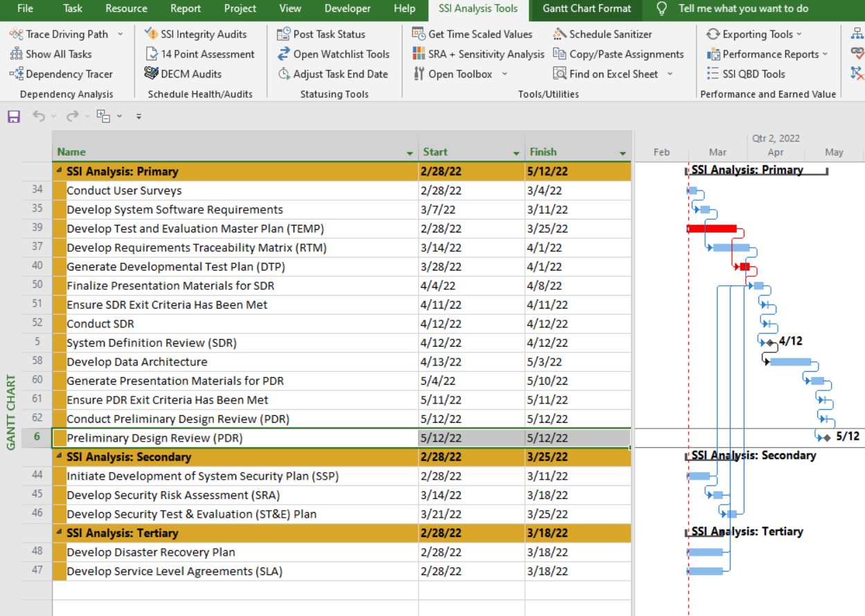Viewport: 865px width, 616px height.
Task: Collapse the SSI Analysis: Primary group
Action: [59, 170]
